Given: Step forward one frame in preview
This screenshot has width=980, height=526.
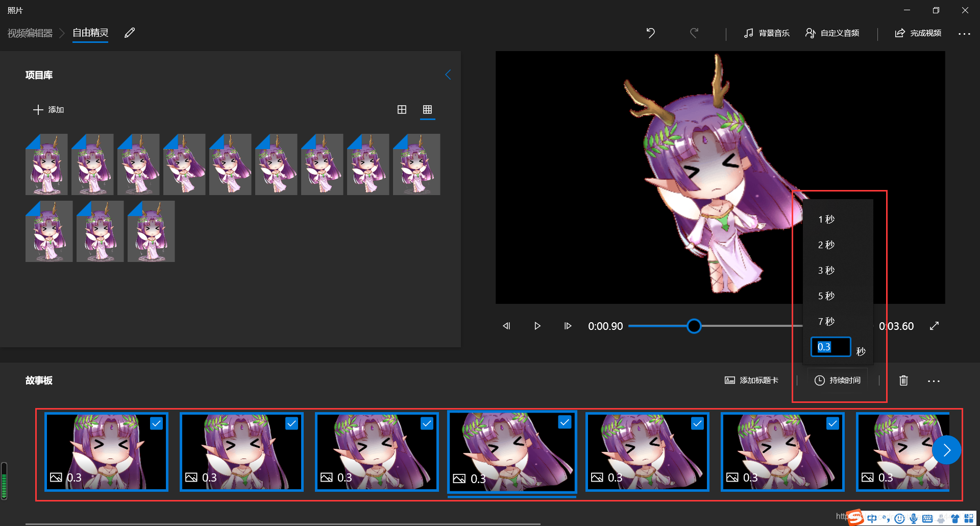Looking at the screenshot, I should (x=568, y=326).
